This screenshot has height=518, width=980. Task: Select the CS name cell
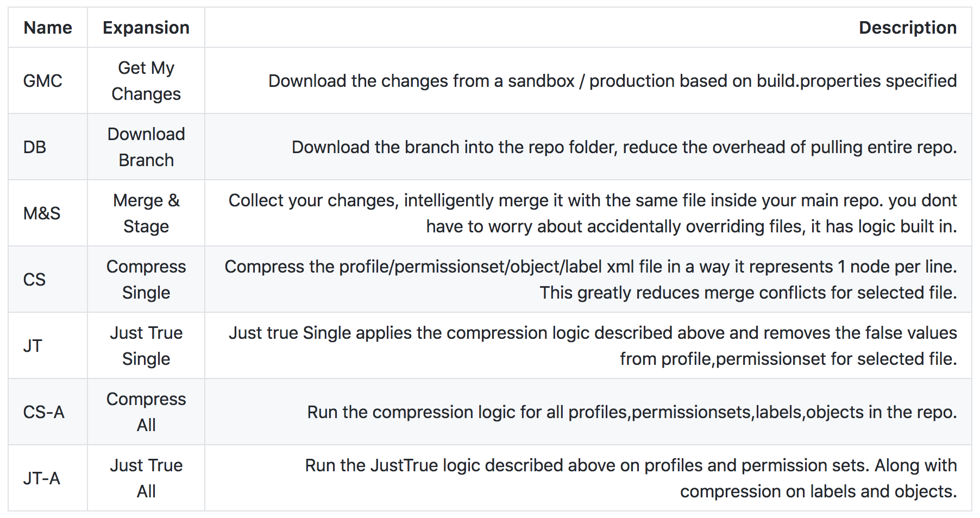click(34, 280)
